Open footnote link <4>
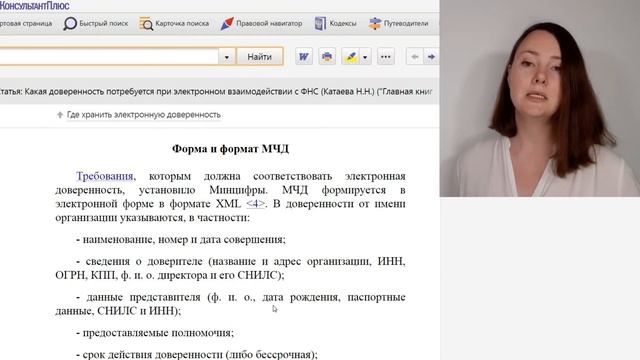Screen dimensions: 640x360 255,204
